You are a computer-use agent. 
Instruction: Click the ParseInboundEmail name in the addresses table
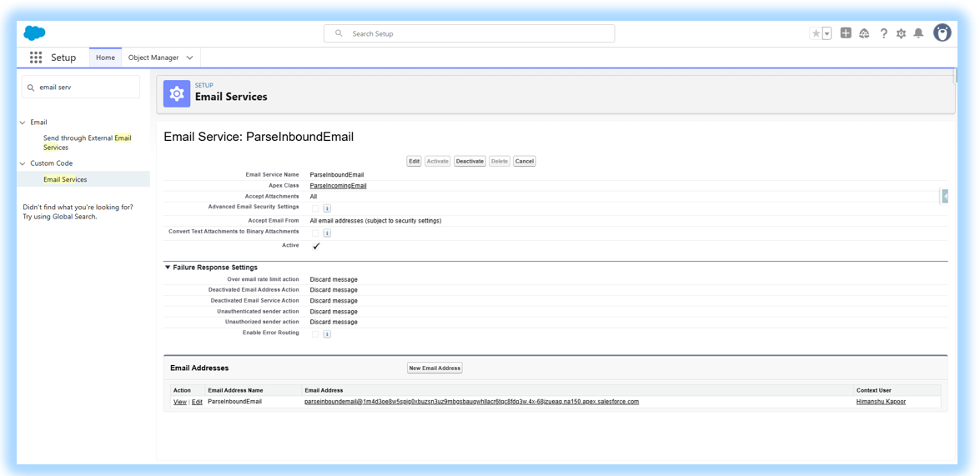[x=235, y=402]
